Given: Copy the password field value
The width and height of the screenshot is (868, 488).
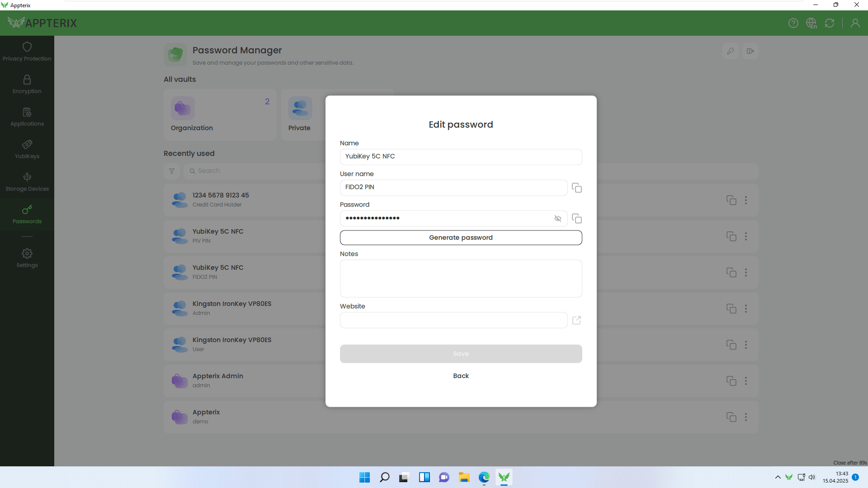Looking at the screenshot, I should coord(576,219).
